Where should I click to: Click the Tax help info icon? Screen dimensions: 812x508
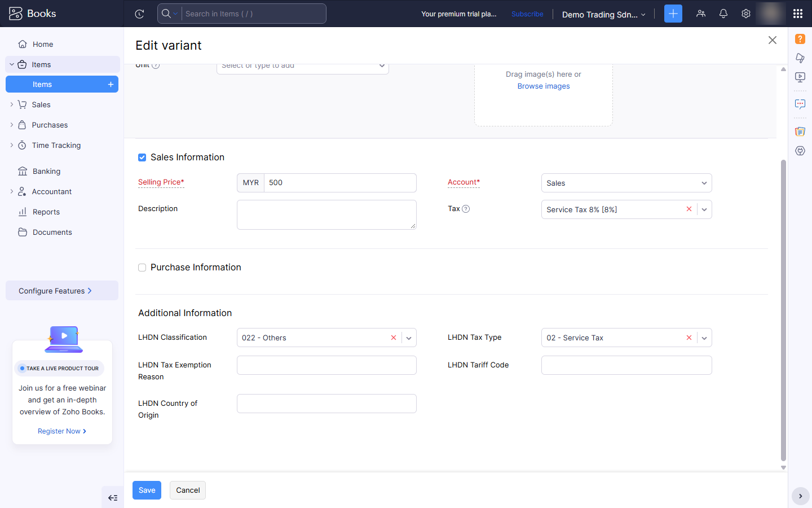(466, 209)
